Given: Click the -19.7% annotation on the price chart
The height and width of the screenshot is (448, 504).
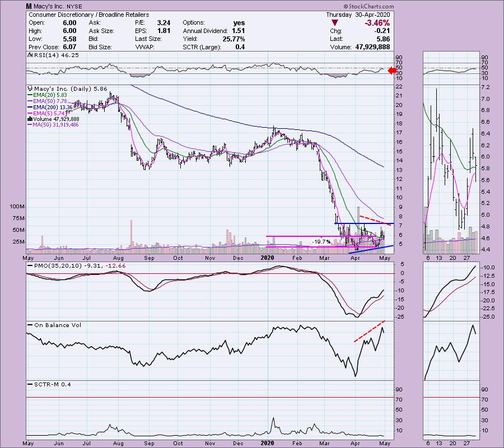Looking at the screenshot, I should click(321, 242).
